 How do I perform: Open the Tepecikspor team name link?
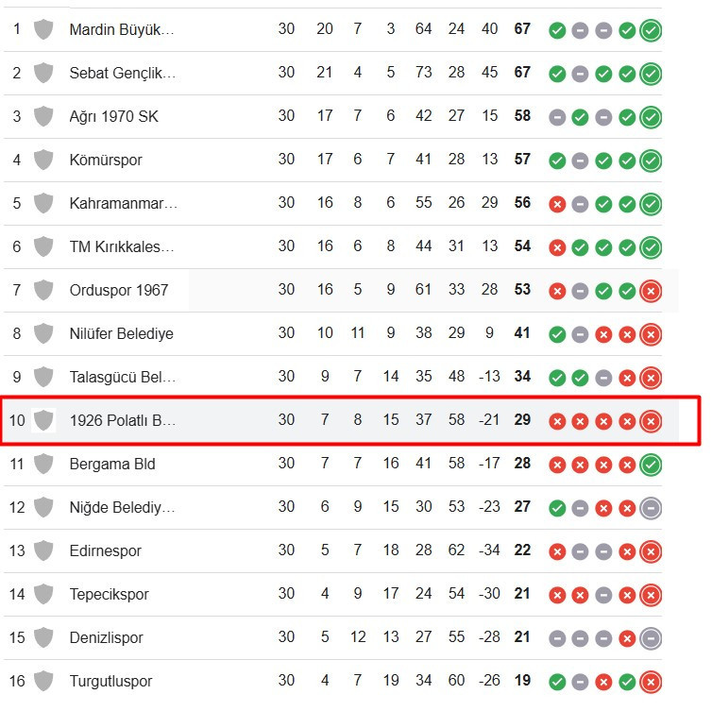coord(110,594)
